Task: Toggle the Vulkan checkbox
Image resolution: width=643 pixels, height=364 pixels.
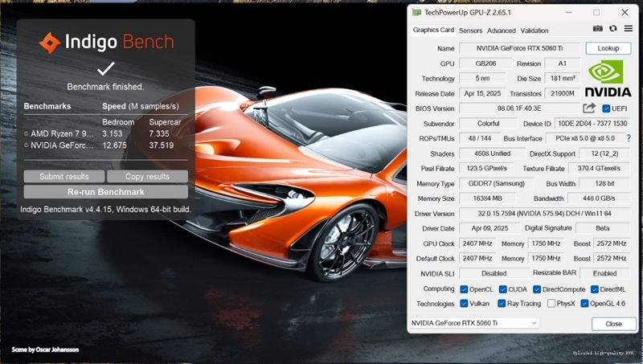Action: coord(464,304)
